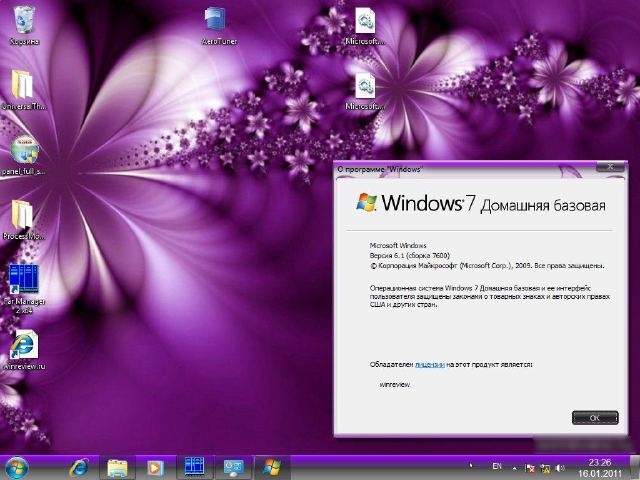Select the About Windows taskbar button
The width and height of the screenshot is (640, 480).
(269, 466)
